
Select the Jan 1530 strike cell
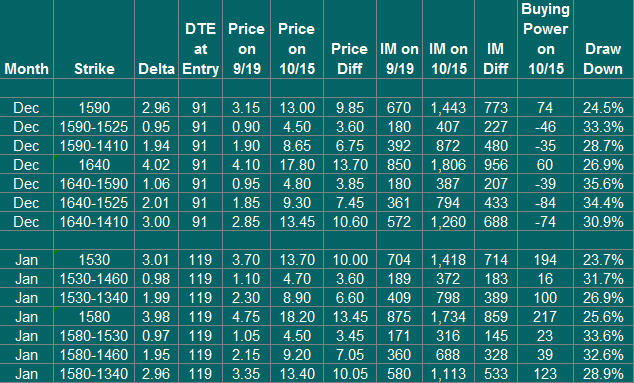pos(94,260)
